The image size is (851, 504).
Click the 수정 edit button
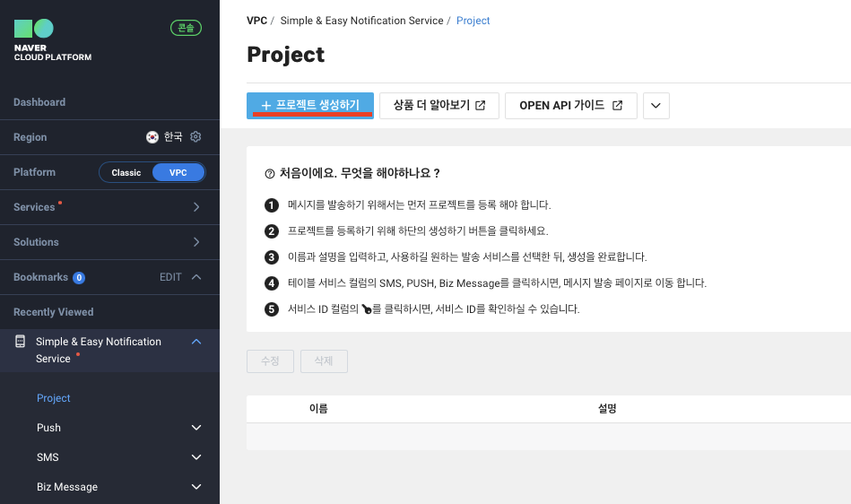[x=270, y=361]
